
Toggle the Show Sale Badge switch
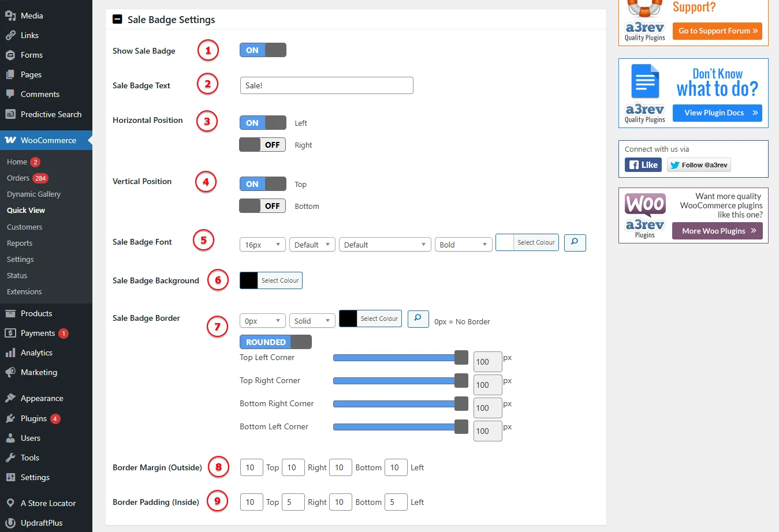[263, 50]
